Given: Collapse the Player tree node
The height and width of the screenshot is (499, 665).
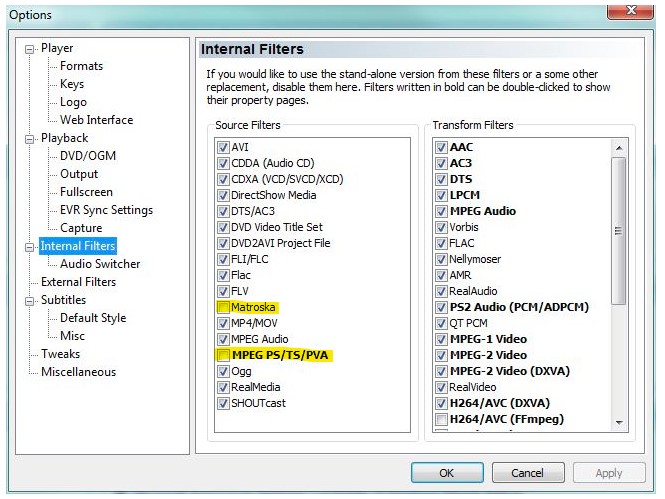Looking at the screenshot, I should [29, 50].
